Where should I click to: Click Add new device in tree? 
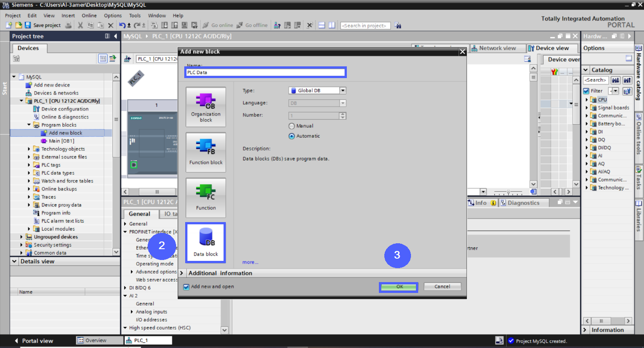(48, 85)
